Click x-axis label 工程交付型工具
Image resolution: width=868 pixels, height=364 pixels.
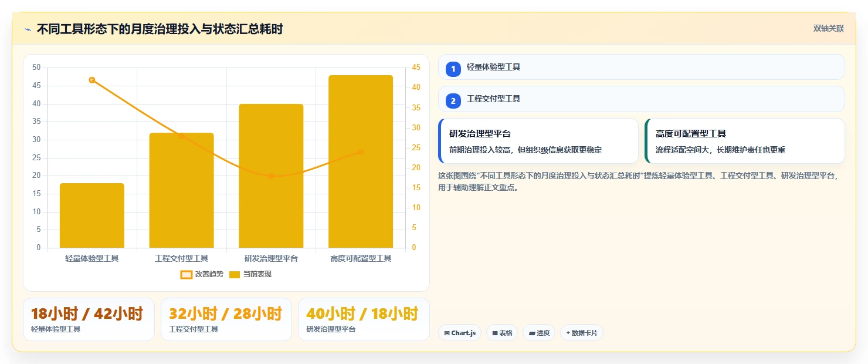tap(181, 258)
